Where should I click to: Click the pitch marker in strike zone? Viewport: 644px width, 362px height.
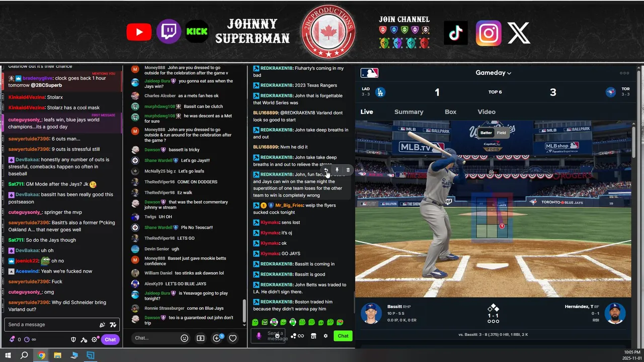coord(502,226)
